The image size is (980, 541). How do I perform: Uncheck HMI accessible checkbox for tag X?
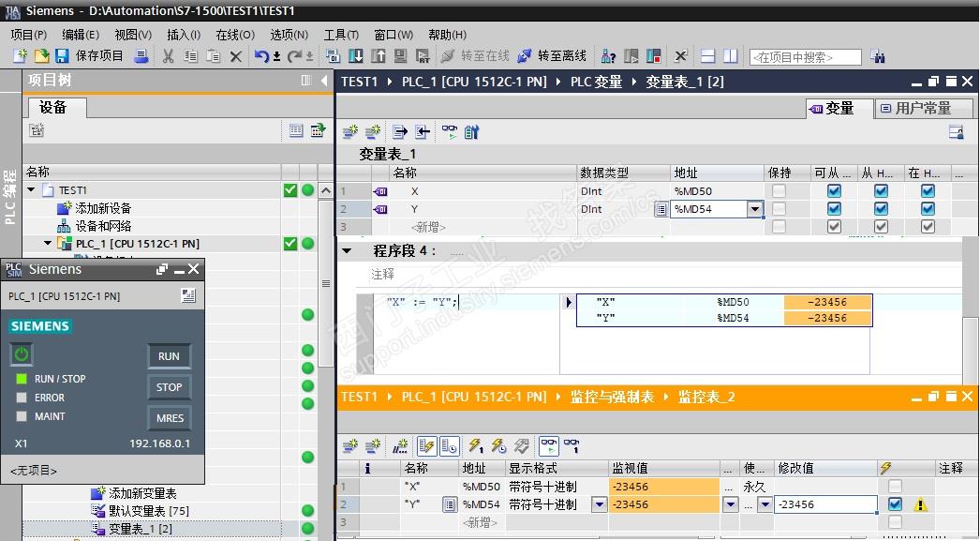835,190
